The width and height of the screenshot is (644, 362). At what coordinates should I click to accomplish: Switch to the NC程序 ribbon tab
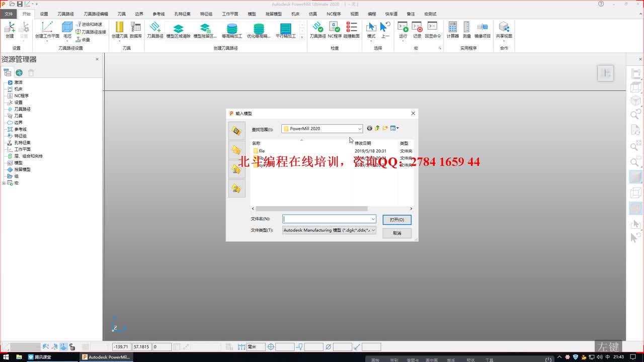(334, 14)
